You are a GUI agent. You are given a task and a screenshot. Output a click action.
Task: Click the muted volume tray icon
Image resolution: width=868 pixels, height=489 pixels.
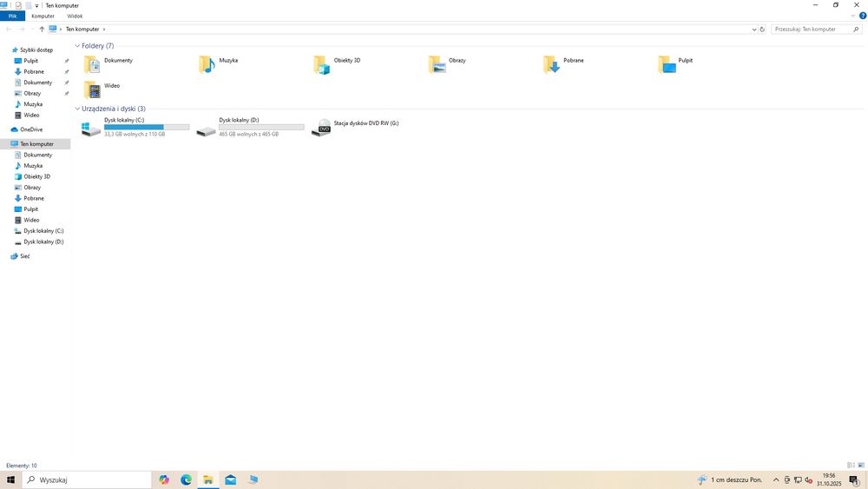809,480
